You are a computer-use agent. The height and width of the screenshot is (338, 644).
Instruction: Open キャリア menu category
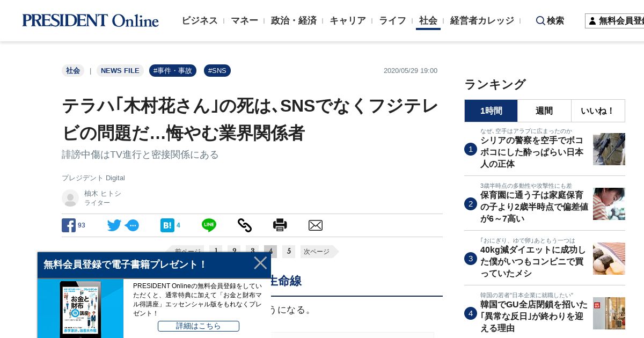click(x=348, y=20)
